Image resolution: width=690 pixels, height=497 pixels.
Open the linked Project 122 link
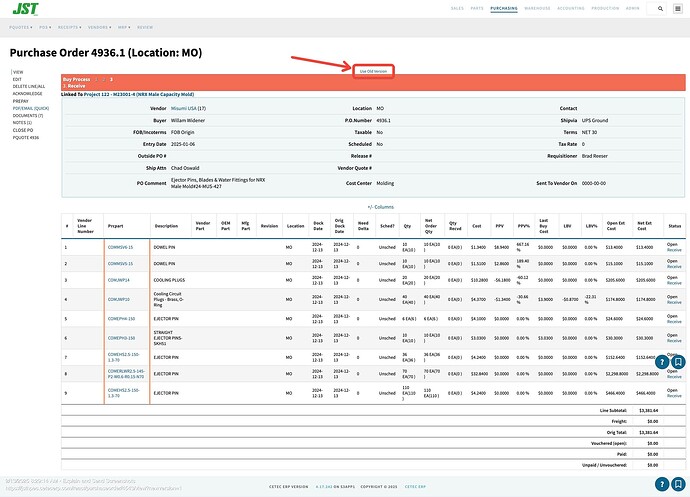point(139,94)
